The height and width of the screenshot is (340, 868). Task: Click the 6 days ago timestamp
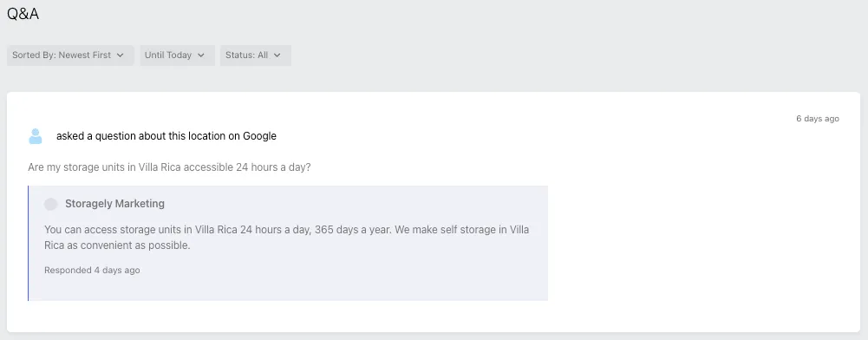pyautogui.click(x=818, y=119)
